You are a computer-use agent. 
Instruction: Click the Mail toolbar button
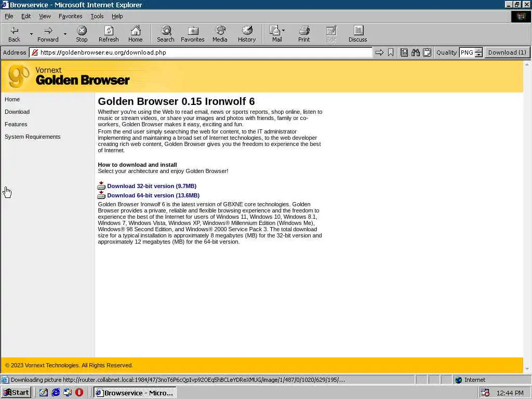point(277,34)
